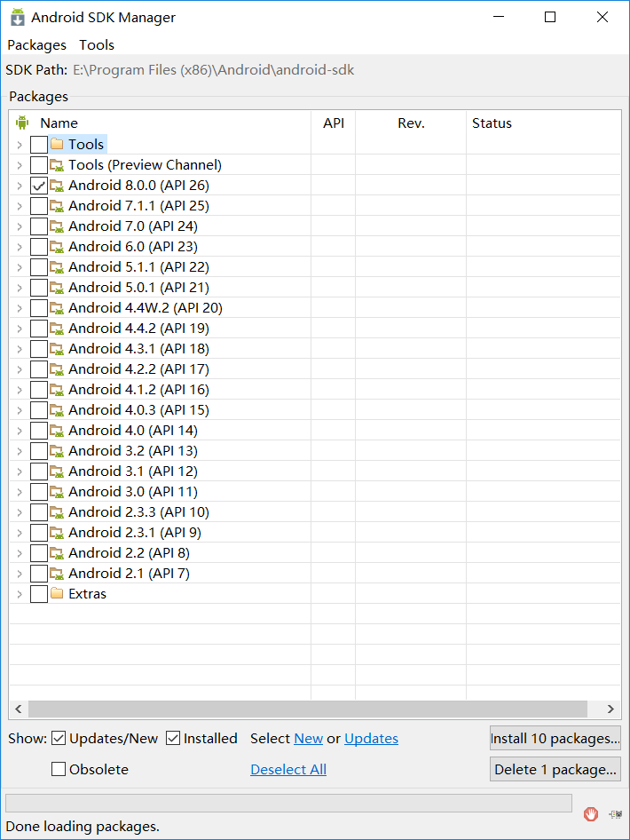Expand the Android 8.0.0 (API 26) node

tap(20, 186)
